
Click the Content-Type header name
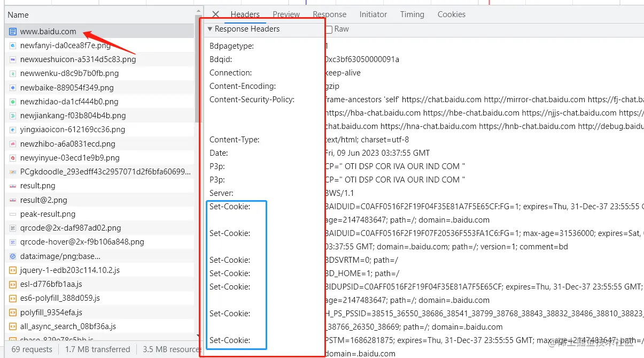[235, 140]
